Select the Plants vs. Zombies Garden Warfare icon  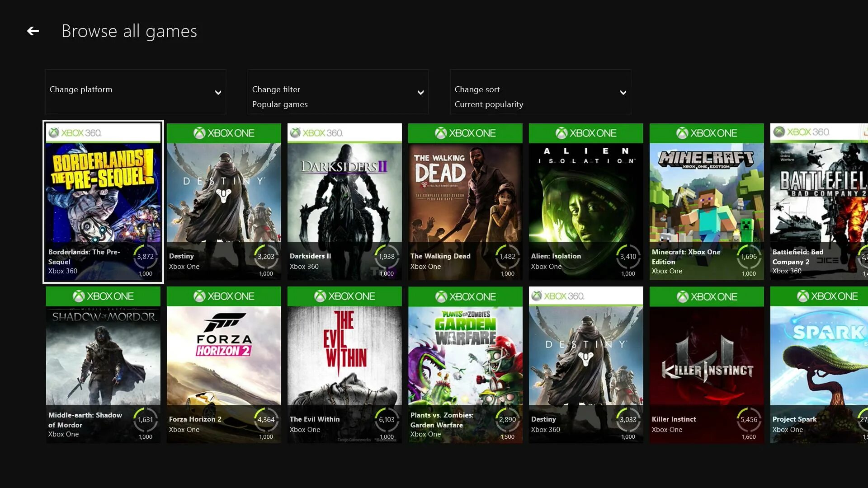point(466,364)
